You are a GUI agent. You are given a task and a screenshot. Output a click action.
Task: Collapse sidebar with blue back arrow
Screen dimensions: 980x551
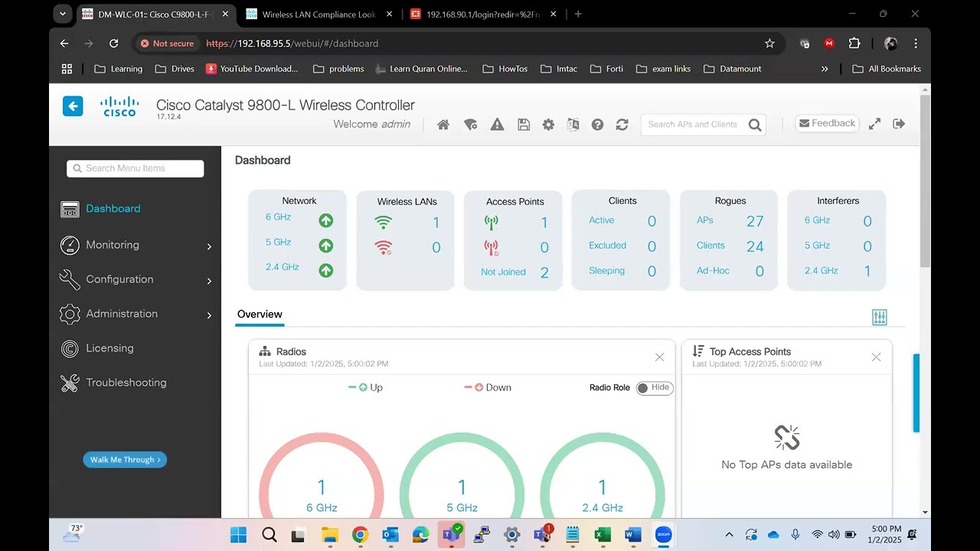73,106
